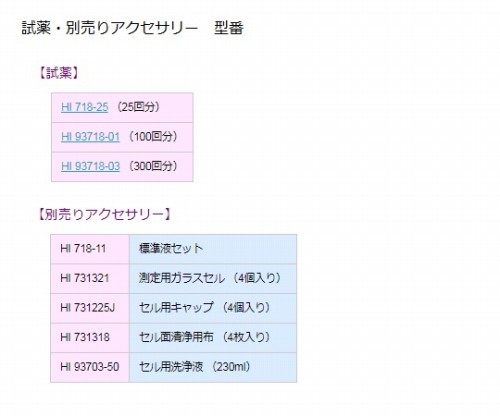This screenshot has height=416, width=500.
Task: Click the 25回分 quantity text
Action: tap(138, 107)
